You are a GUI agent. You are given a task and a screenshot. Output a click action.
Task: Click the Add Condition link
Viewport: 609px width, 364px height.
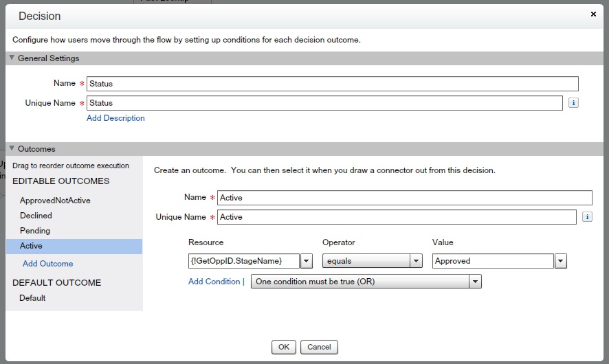[214, 282]
